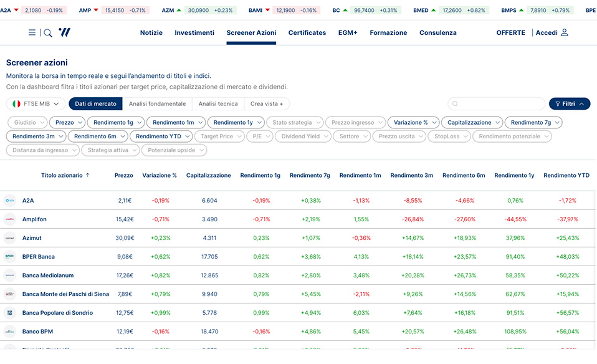Screen dimensions: 597x364
Task: Select the search magnifier icon in navbar
Action: click(48, 32)
